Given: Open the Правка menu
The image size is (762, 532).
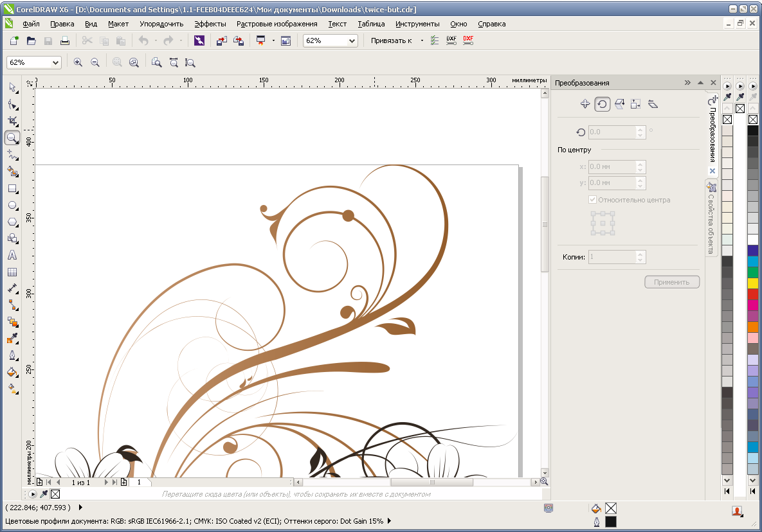Looking at the screenshot, I should pos(62,24).
